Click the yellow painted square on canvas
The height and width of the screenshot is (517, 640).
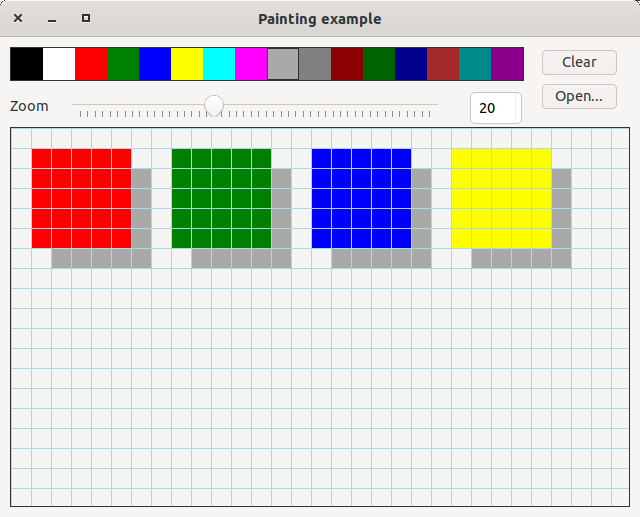pyautogui.click(x=501, y=198)
